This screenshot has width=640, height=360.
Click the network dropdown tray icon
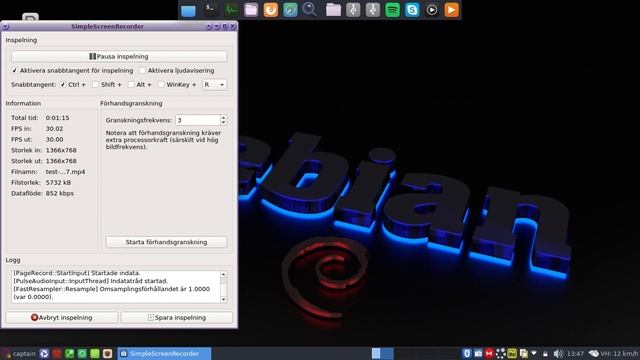click(534, 353)
